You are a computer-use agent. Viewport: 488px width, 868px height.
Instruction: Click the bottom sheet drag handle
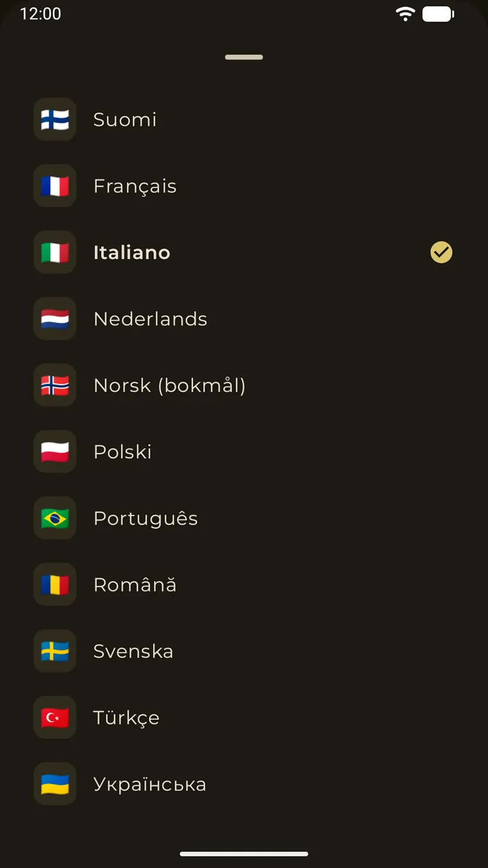[x=244, y=57]
